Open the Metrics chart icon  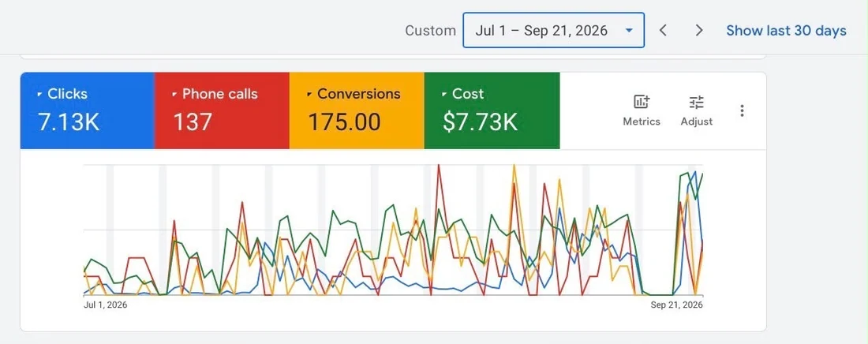[642, 102]
